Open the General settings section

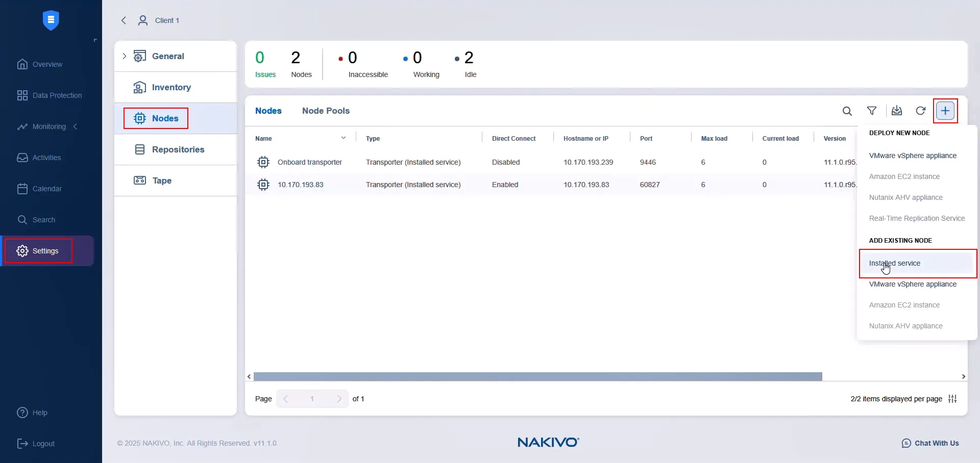pos(168,56)
